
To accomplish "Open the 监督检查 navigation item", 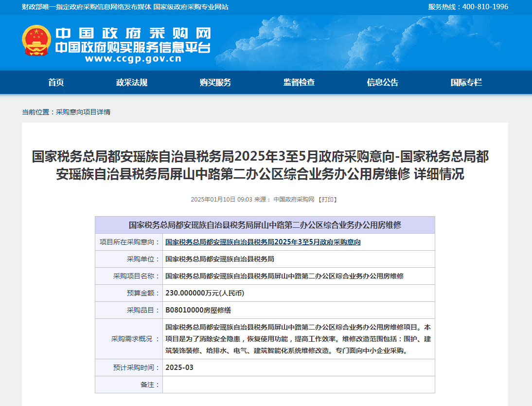I will pyautogui.click(x=299, y=82).
